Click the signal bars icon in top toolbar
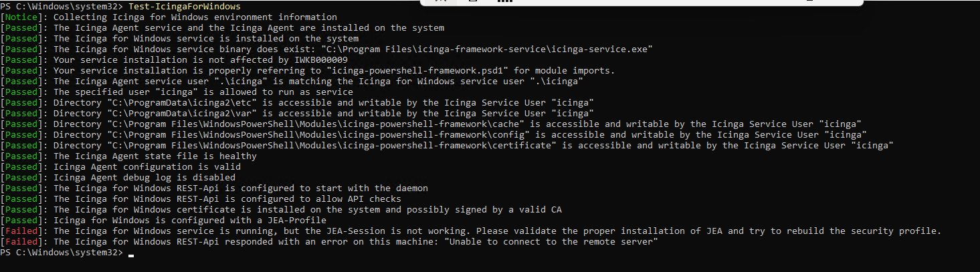Image resolution: width=980 pixels, height=272 pixels. click(x=504, y=2)
